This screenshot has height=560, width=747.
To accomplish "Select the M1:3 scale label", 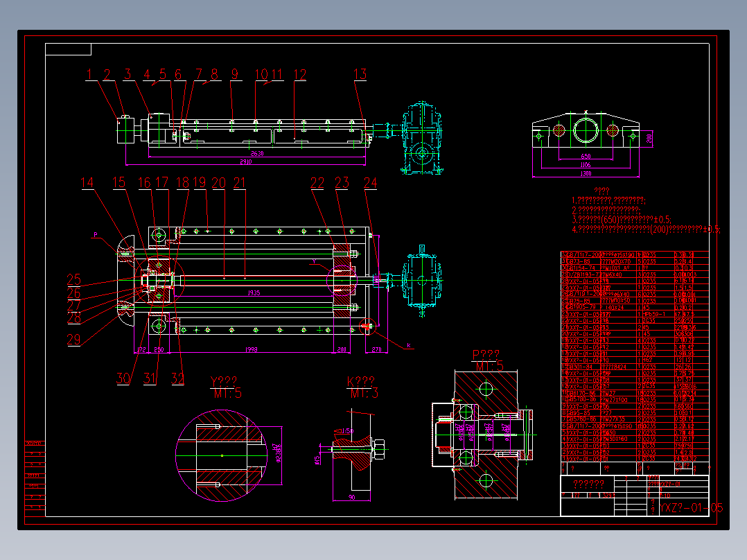I will [x=364, y=394].
